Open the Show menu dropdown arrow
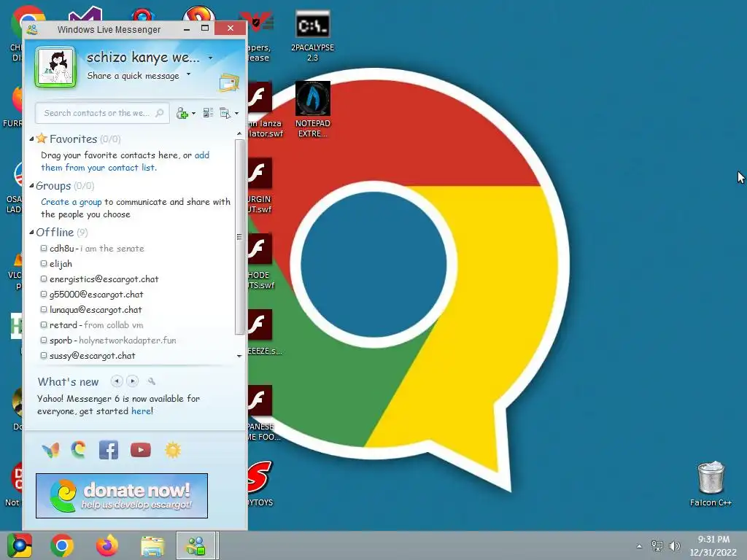 tap(236, 113)
